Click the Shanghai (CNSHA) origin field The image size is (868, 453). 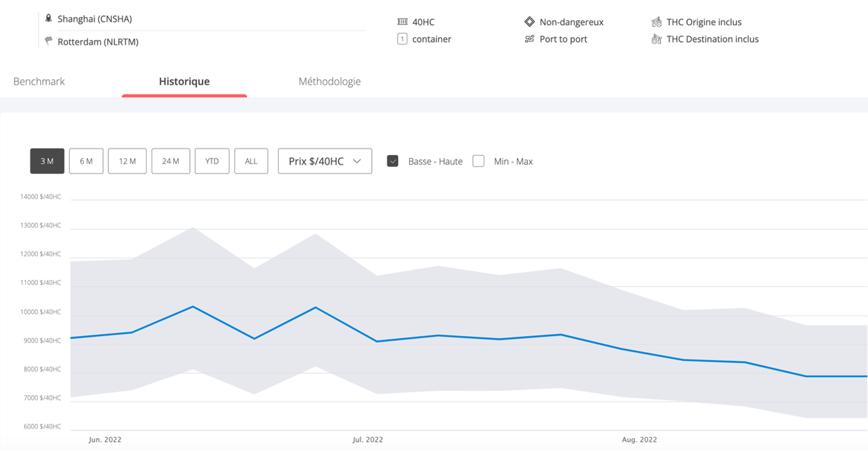click(x=95, y=19)
